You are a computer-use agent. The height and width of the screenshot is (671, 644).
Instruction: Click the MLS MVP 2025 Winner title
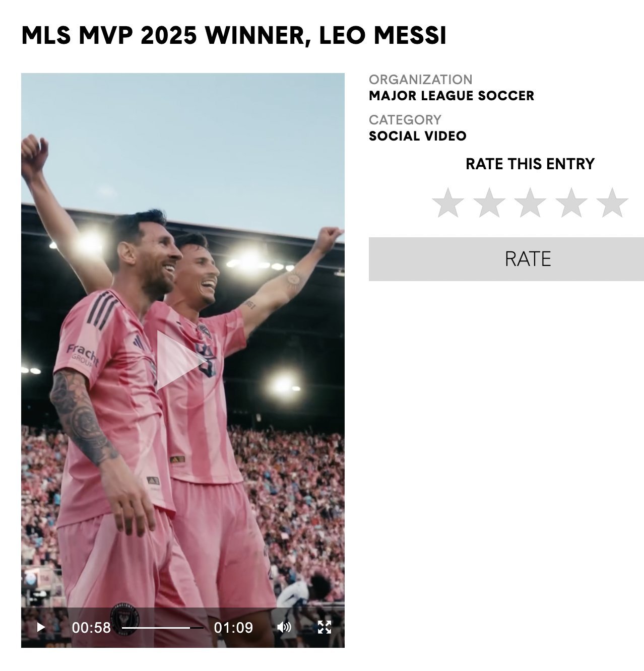[x=234, y=35]
